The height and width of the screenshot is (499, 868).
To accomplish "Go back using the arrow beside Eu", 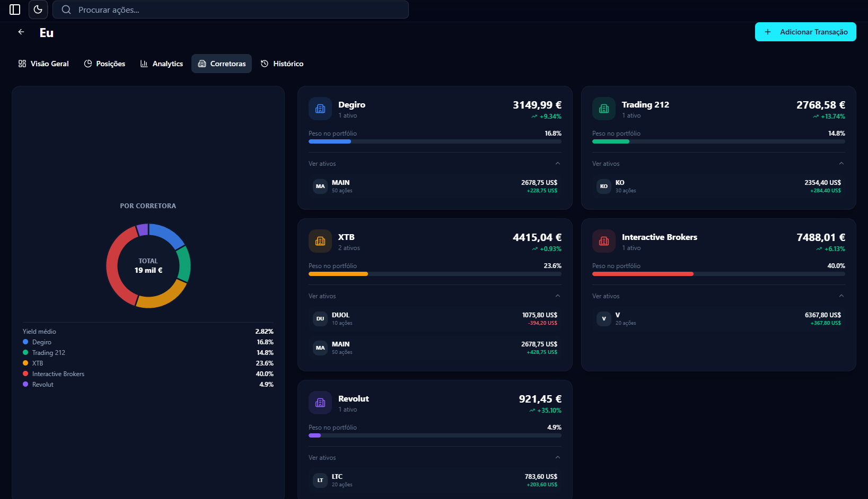I will pos(21,32).
